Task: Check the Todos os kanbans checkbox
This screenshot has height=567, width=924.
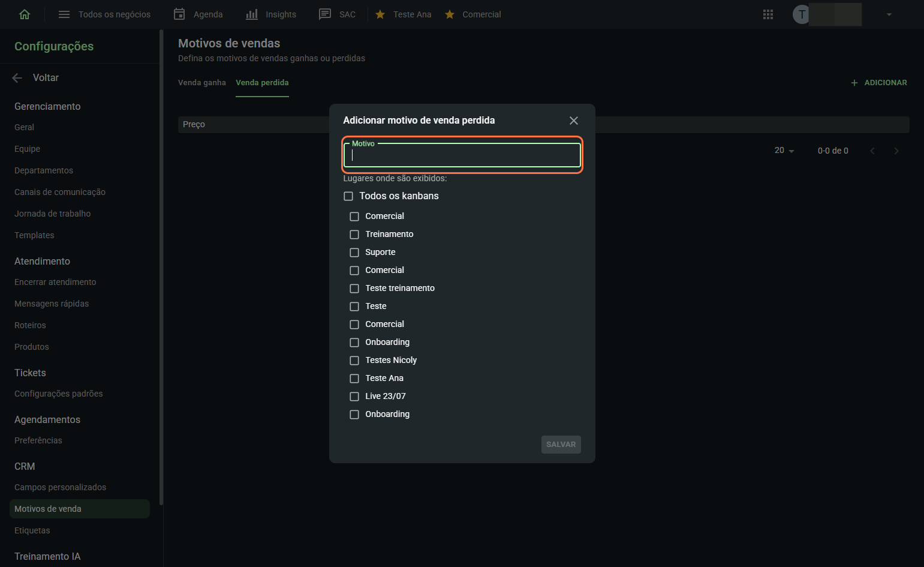Action: pos(348,196)
